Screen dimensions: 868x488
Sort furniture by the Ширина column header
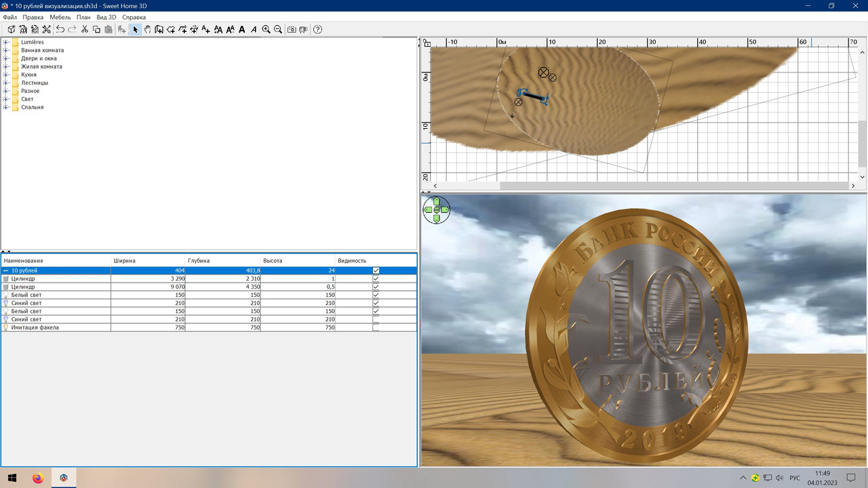click(149, 260)
